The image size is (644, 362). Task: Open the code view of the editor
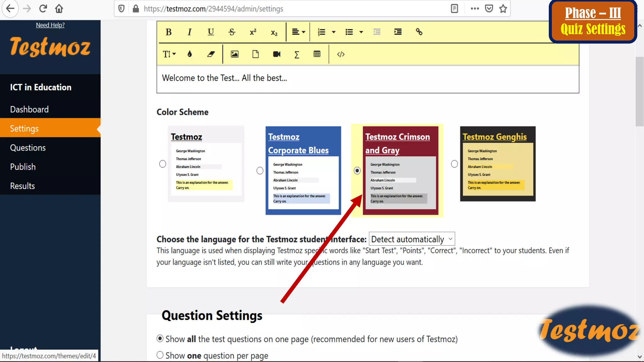[x=341, y=54]
